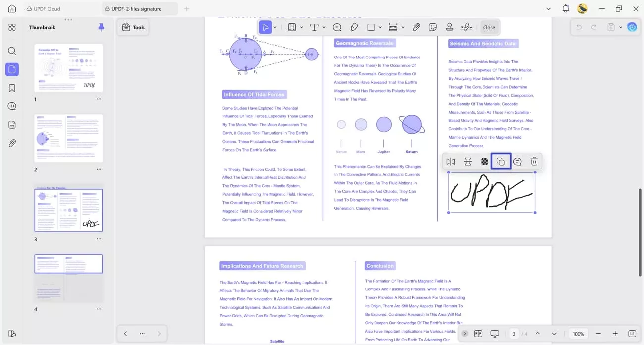Zoom in with the plus button

(615, 334)
